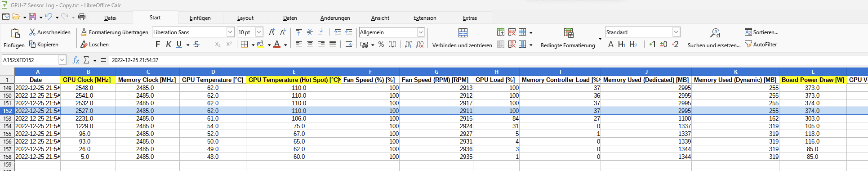This screenshot has width=868, height=171.
Task: Print the spreadsheet
Action: coord(82,17)
